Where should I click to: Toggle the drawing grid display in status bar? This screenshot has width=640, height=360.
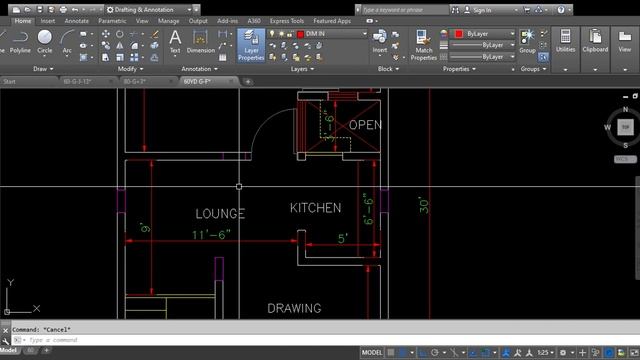(x=391, y=353)
